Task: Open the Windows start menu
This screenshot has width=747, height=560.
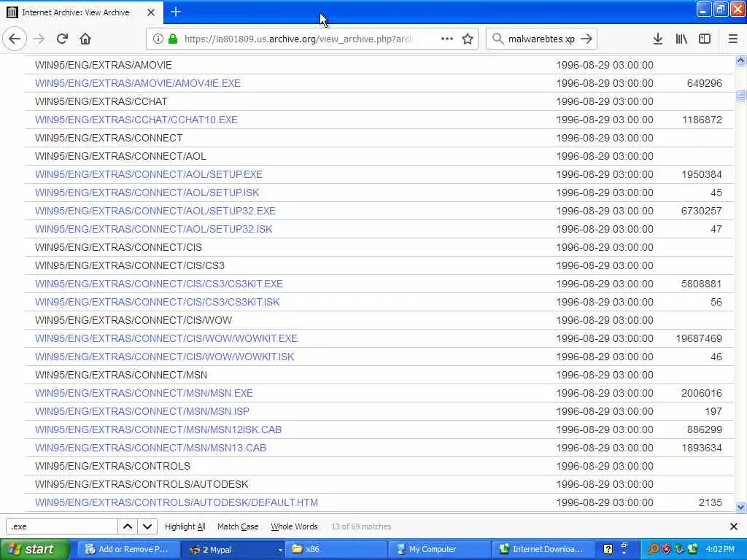Action: click(35, 549)
